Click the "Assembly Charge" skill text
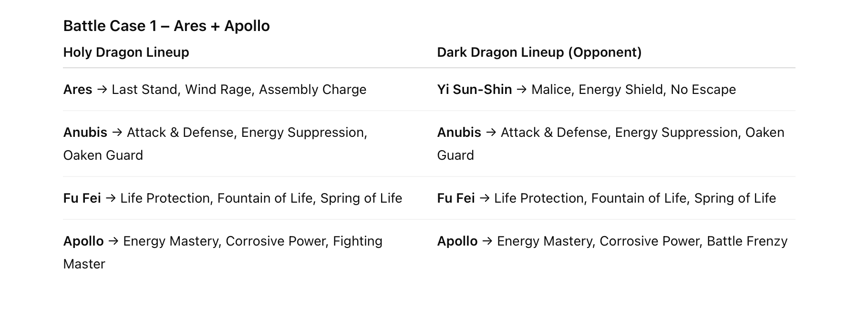Screen dimensions: 868x309 pyautogui.click(x=312, y=89)
